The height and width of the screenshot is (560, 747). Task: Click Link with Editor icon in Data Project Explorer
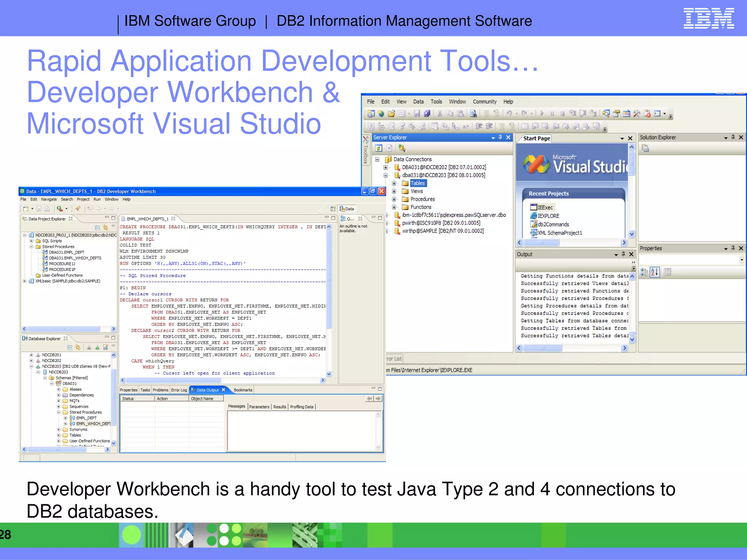[x=105, y=227]
